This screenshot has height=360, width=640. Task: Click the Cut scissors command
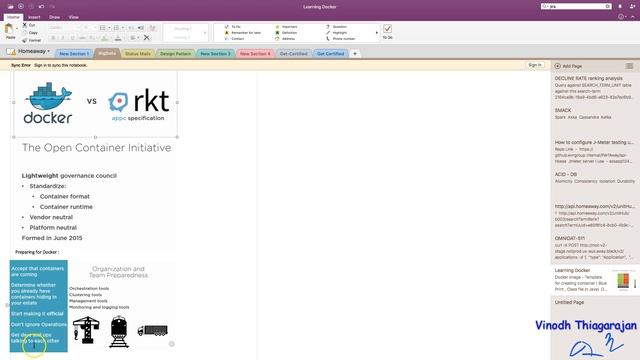point(29,25)
